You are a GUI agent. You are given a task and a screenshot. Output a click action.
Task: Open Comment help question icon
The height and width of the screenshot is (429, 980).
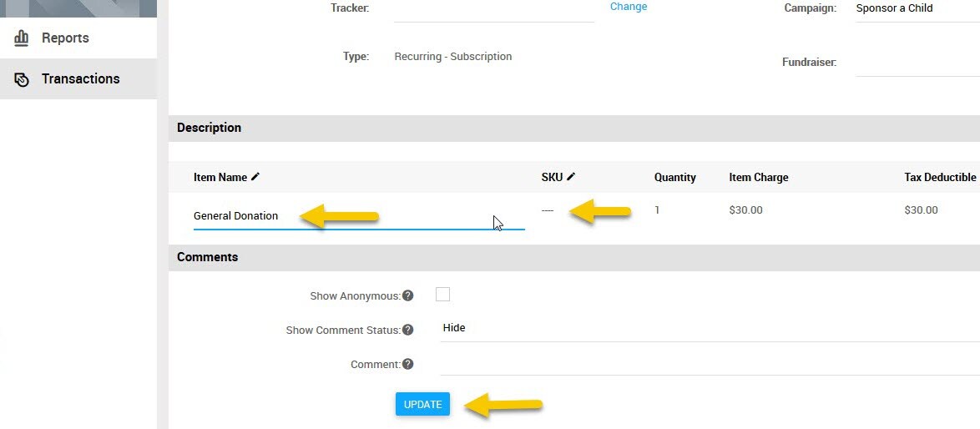pyautogui.click(x=407, y=364)
